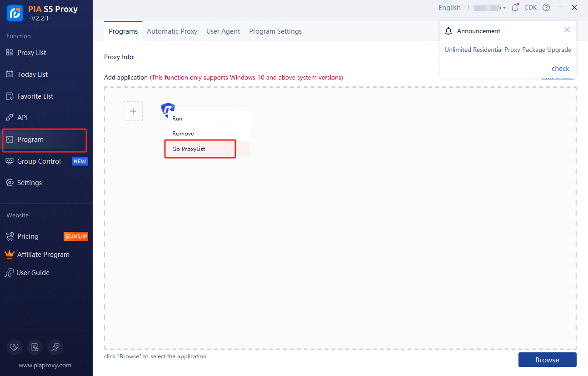Switch to the Automatic Proxy tab
Image resolution: width=588 pixels, height=376 pixels.
coord(172,31)
